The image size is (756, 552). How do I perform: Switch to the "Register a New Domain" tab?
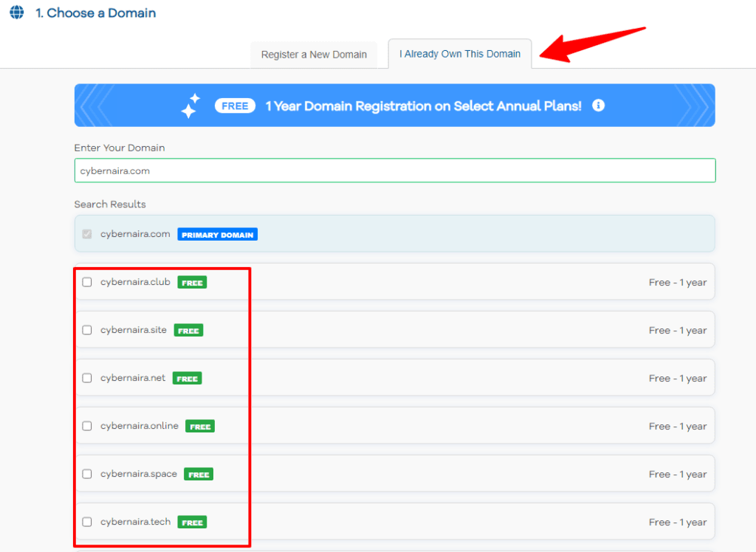click(313, 54)
